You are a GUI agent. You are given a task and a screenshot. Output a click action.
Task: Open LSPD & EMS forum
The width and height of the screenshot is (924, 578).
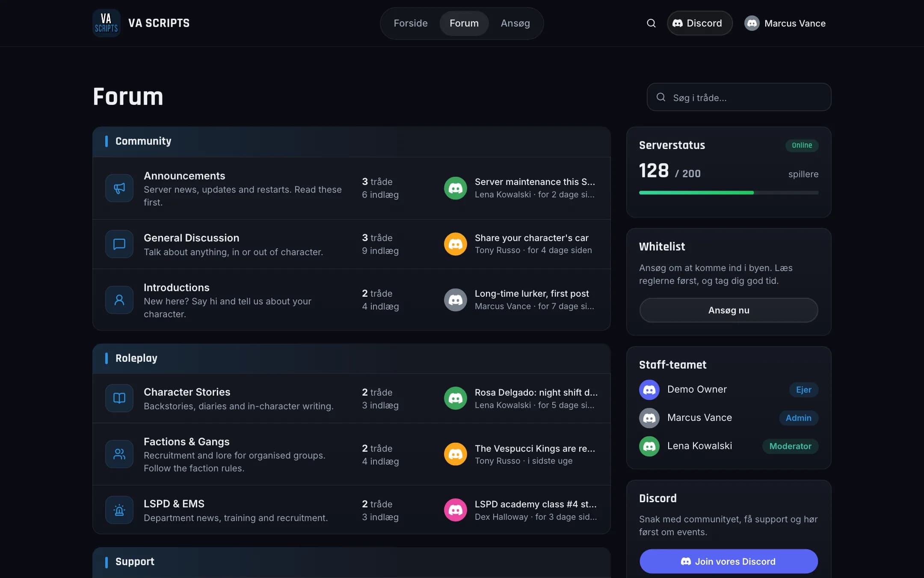(x=174, y=504)
